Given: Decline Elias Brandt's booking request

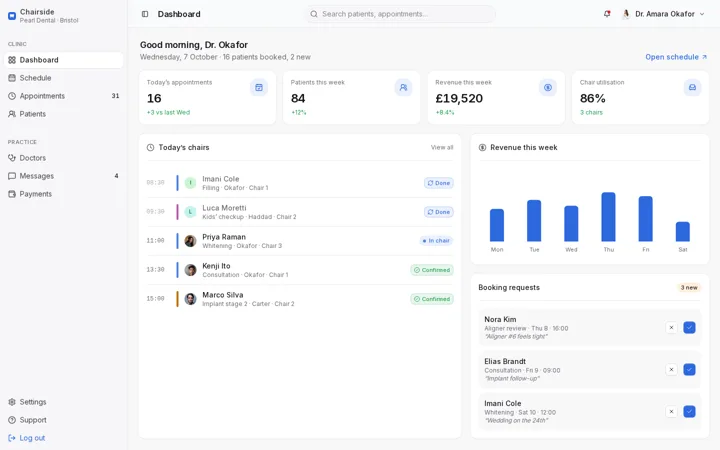Looking at the screenshot, I should (671, 370).
